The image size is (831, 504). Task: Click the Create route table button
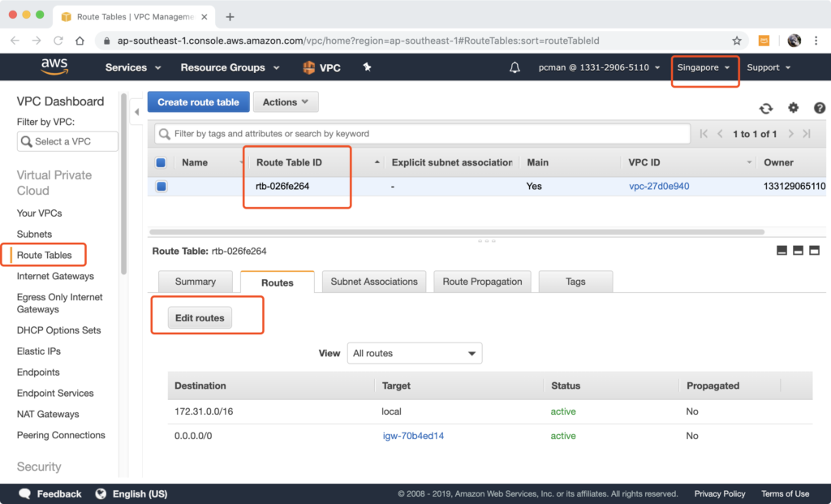click(x=198, y=102)
